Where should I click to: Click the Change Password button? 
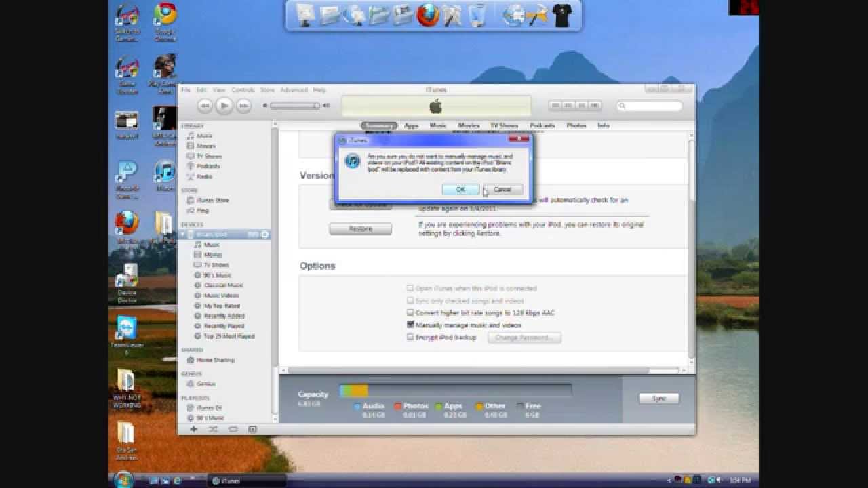click(x=524, y=338)
